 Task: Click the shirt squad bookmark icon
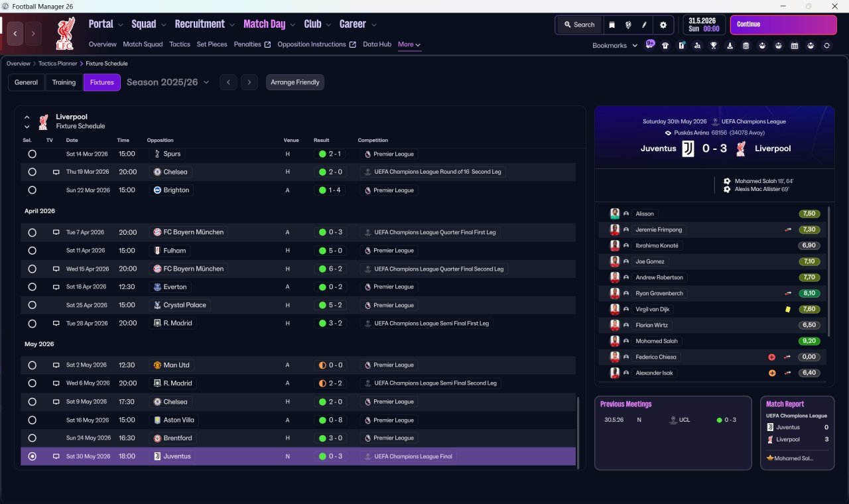(665, 46)
